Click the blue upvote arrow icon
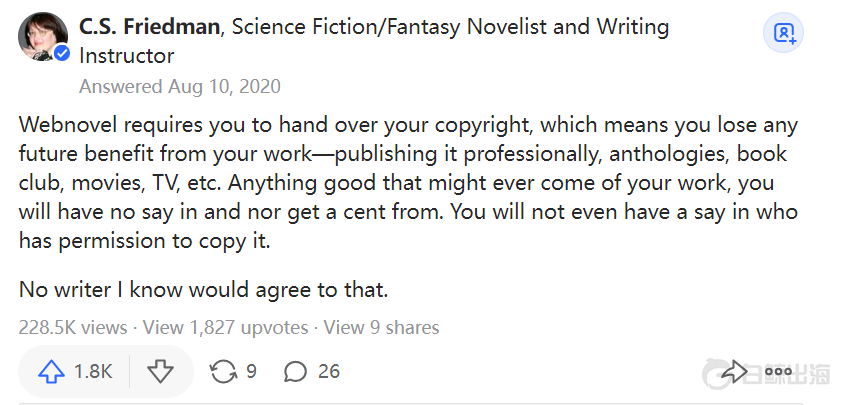Viewport: 845px width, 405px height. click(51, 372)
